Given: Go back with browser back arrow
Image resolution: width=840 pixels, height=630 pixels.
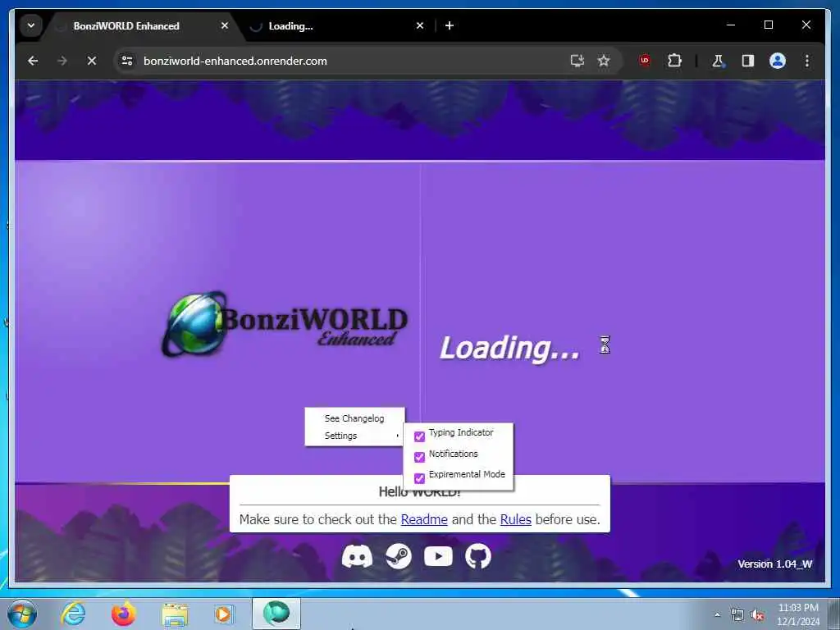Looking at the screenshot, I should [33, 61].
